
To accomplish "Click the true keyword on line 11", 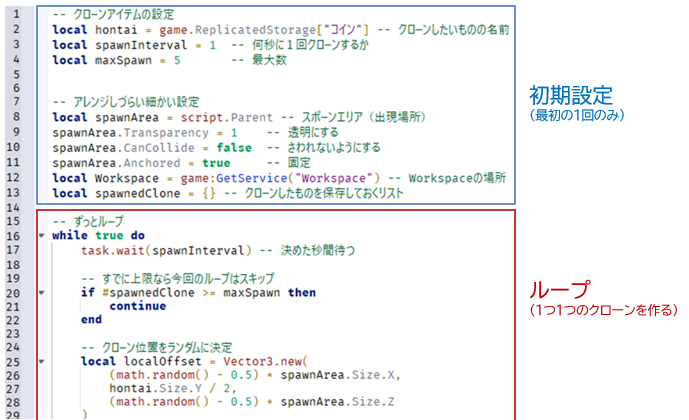I will pos(216,163).
